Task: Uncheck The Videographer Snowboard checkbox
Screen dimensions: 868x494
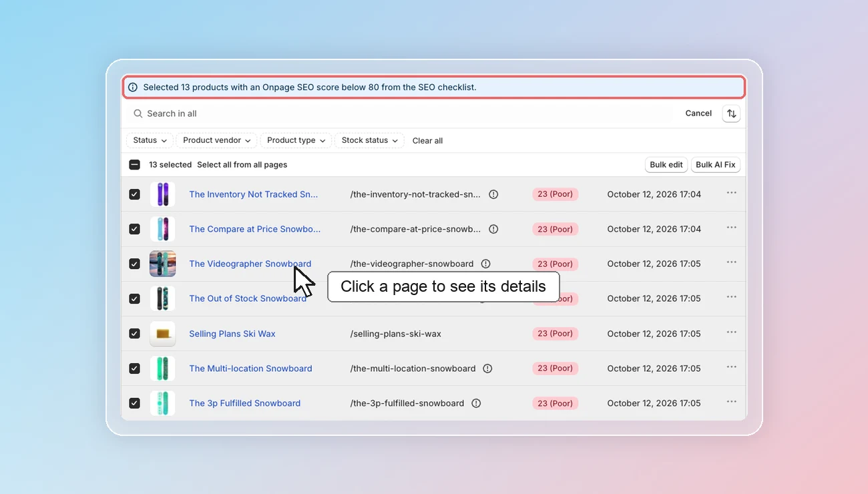Action: click(x=134, y=264)
